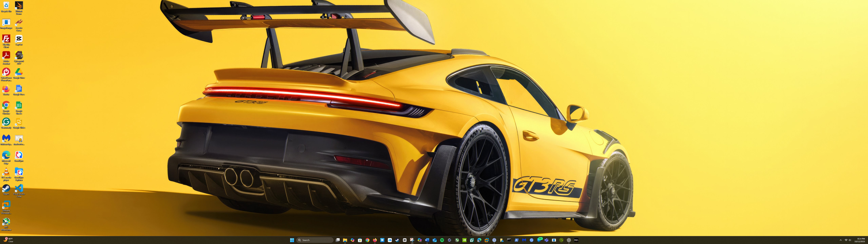Viewport: 868px width, 244px height.
Task: Expand hidden icons in the system tray
Action: pyautogui.click(x=841, y=240)
